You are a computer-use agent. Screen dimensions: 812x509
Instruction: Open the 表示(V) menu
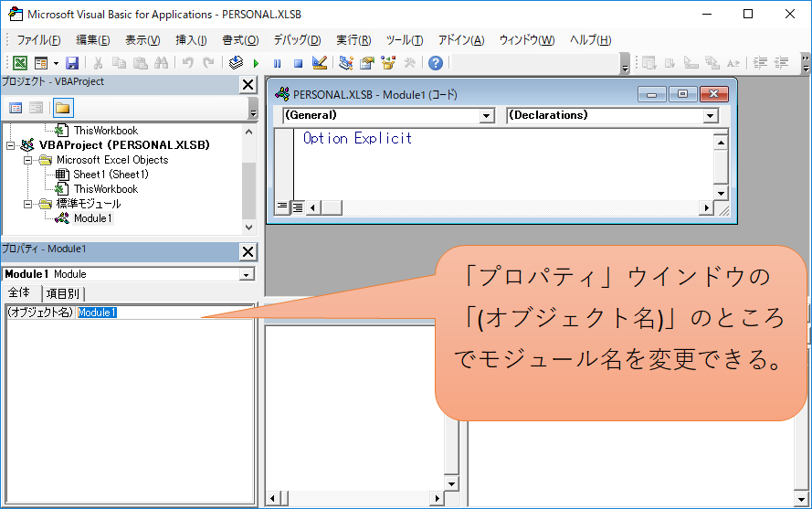[142, 40]
